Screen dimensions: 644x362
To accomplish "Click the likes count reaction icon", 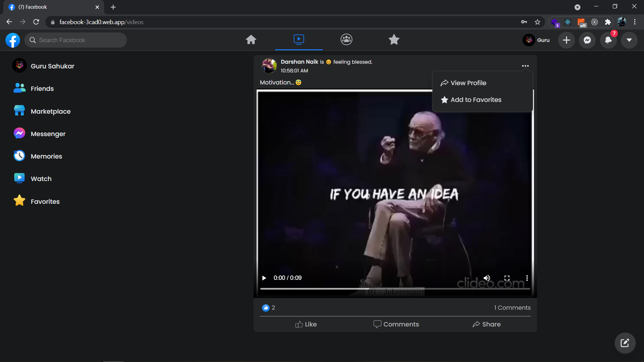I will (266, 308).
